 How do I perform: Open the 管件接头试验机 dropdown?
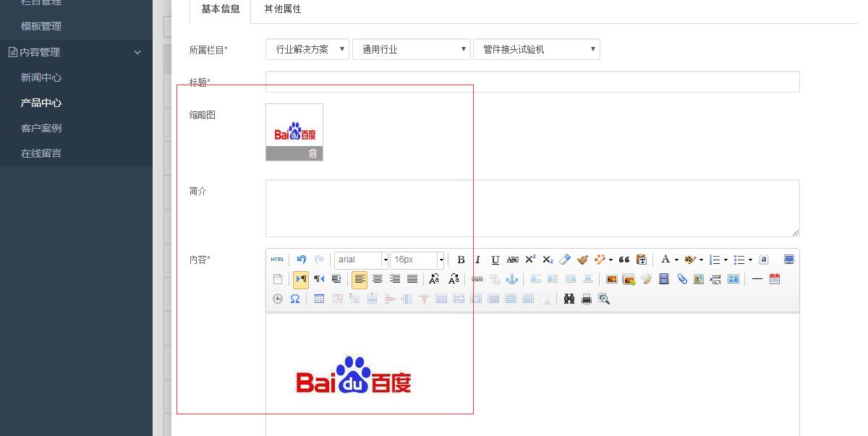537,49
